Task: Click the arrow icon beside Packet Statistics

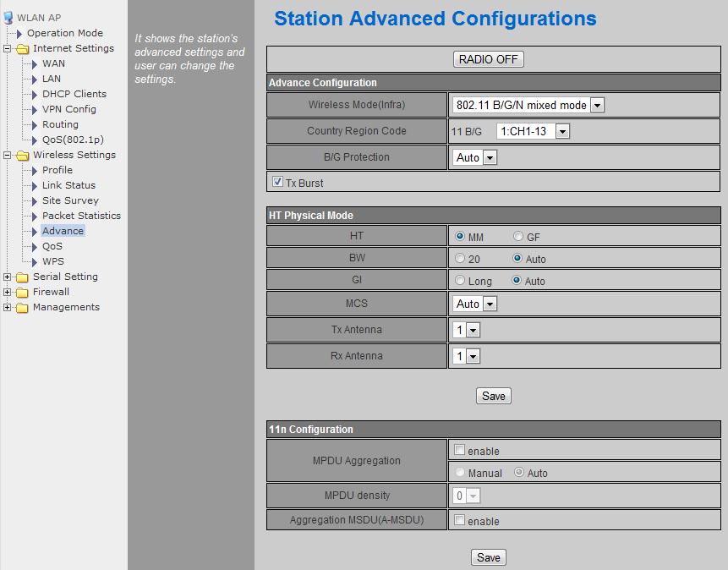Action: point(35,216)
